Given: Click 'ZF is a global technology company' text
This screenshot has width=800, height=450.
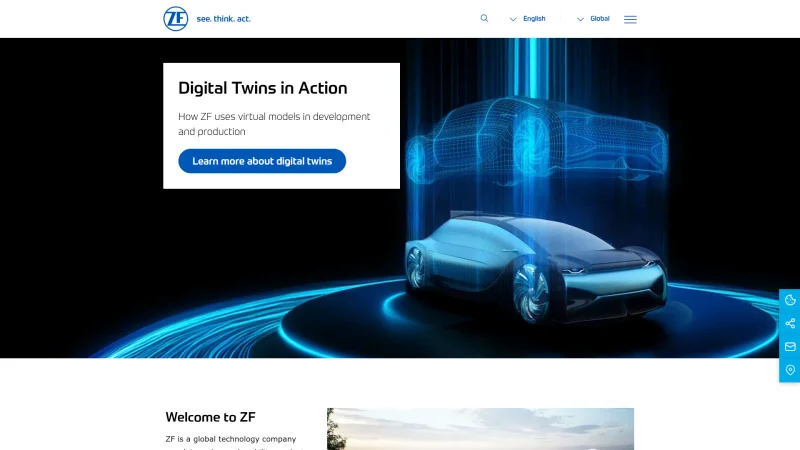Looking at the screenshot, I should [231, 439].
